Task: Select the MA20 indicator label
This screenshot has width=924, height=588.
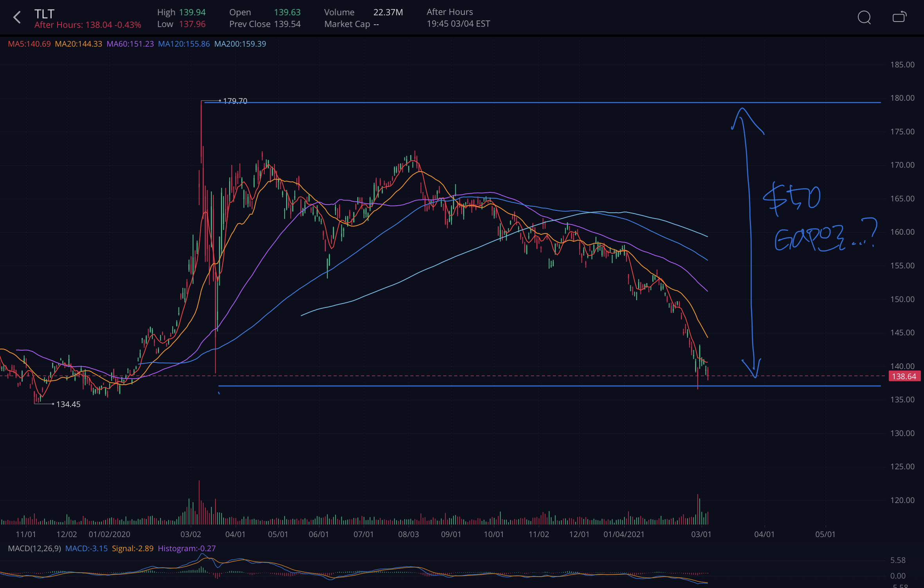Action: coord(78,44)
